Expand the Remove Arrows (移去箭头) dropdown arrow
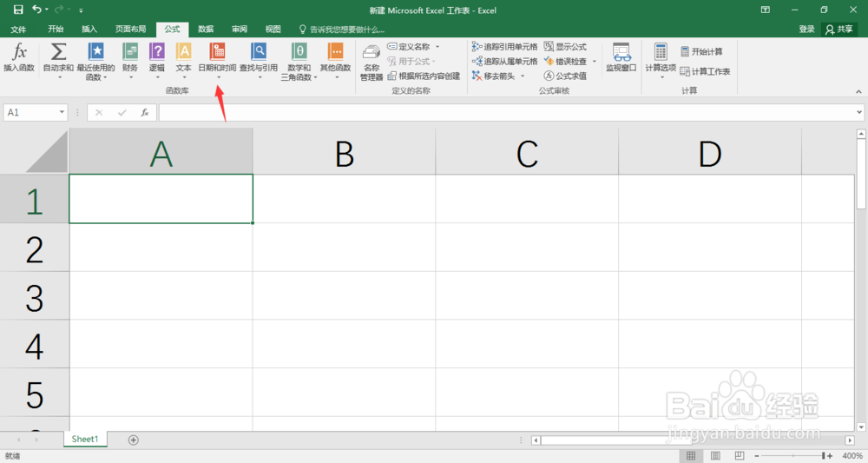The image size is (868, 463). (523, 76)
